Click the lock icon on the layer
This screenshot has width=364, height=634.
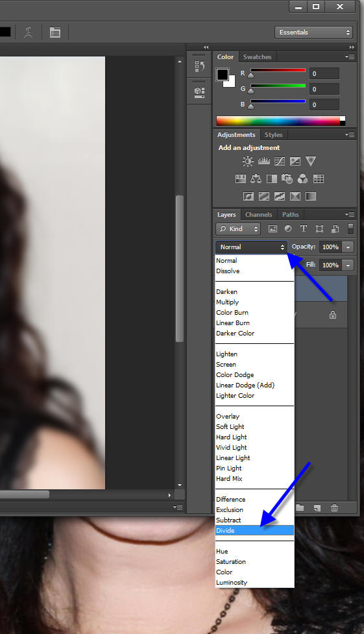[x=333, y=315]
